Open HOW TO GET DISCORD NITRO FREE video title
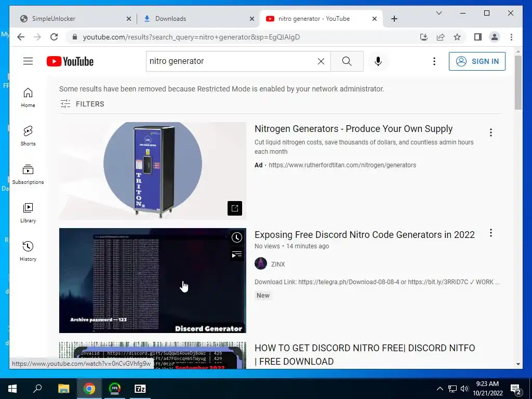 click(x=365, y=354)
